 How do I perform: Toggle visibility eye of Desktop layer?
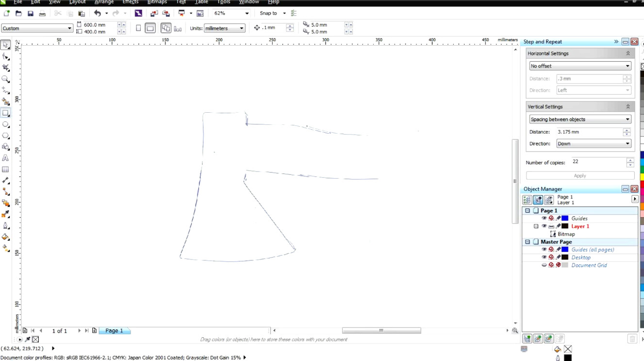[x=544, y=258]
